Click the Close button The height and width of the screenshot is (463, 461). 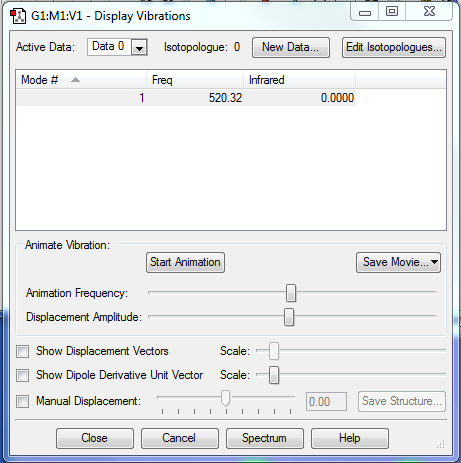point(95,438)
